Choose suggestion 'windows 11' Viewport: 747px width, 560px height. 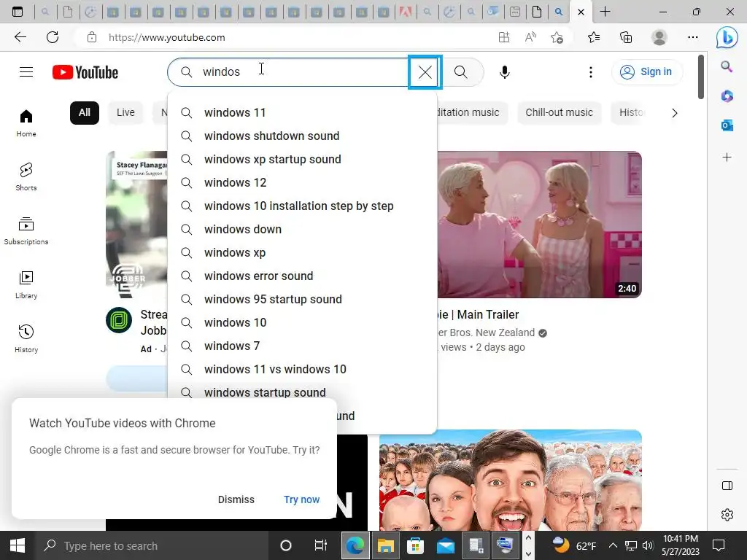click(302, 113)
